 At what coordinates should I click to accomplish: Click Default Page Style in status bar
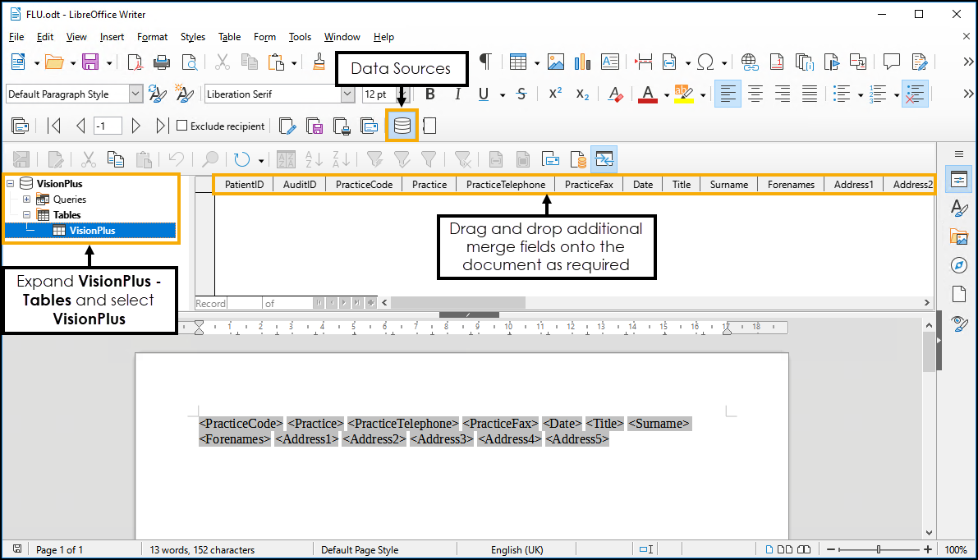tap(360, 549)
